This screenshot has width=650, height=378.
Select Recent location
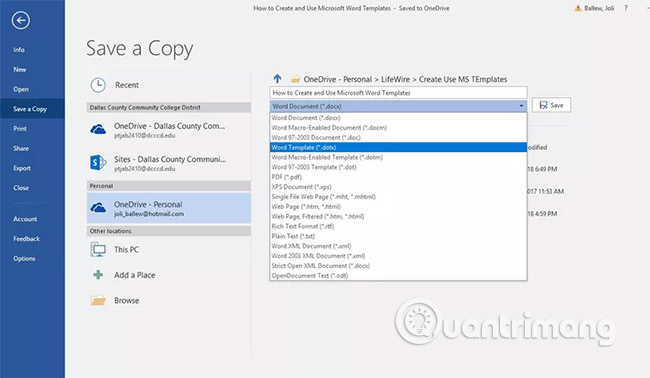coord(168,85)
